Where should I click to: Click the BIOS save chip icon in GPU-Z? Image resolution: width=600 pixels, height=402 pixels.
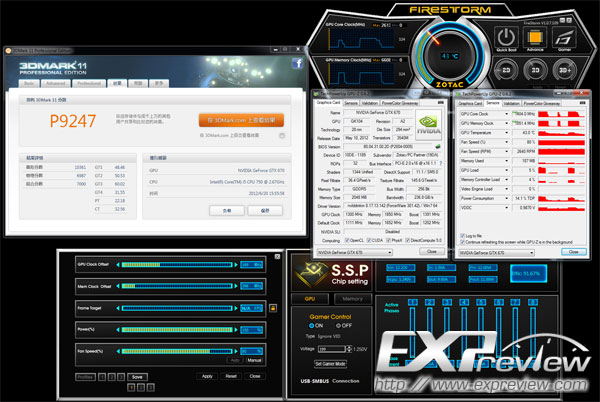point(438,146)
